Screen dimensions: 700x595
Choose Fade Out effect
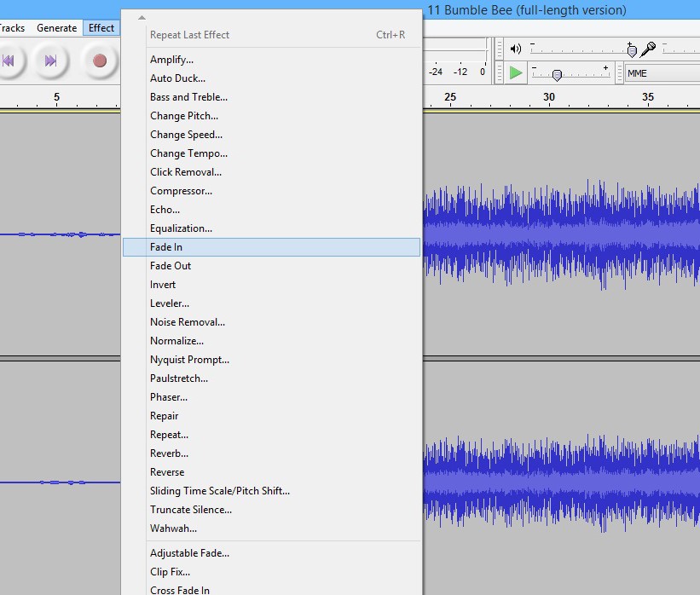[171, 266]
